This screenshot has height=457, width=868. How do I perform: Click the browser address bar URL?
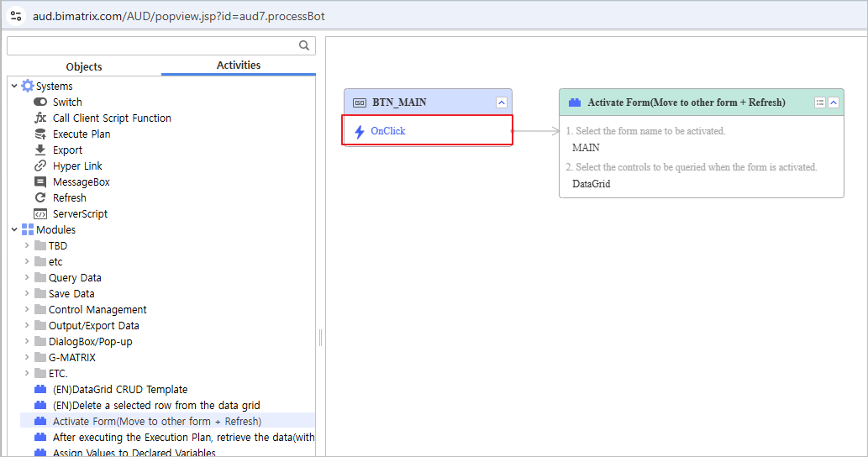tap(179, 16)
